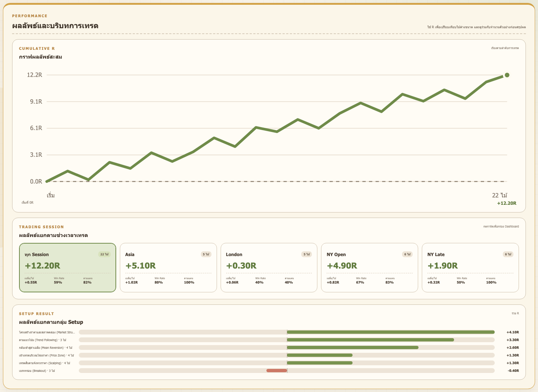Click the Market Stru... setup label
This screenshot has height=392, width=538.
point(47,332)
